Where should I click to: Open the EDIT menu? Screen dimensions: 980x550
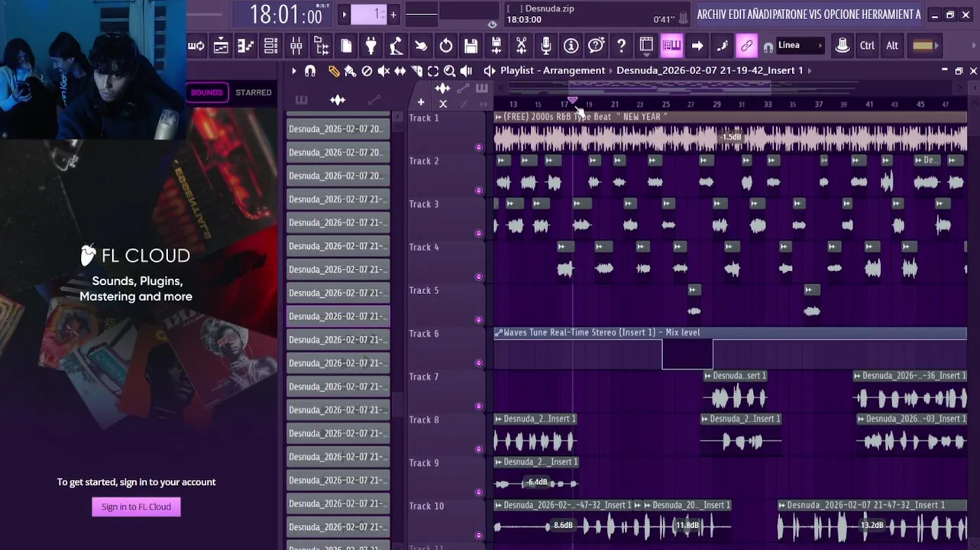(738, 15)
